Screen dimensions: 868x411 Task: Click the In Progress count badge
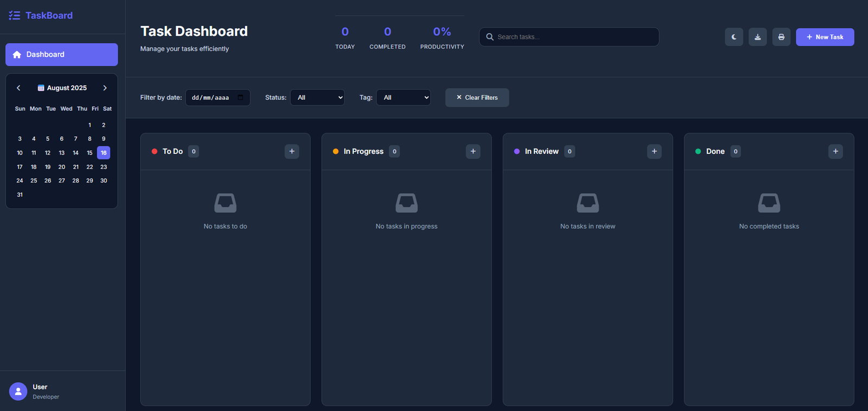[x=394, y=151]
